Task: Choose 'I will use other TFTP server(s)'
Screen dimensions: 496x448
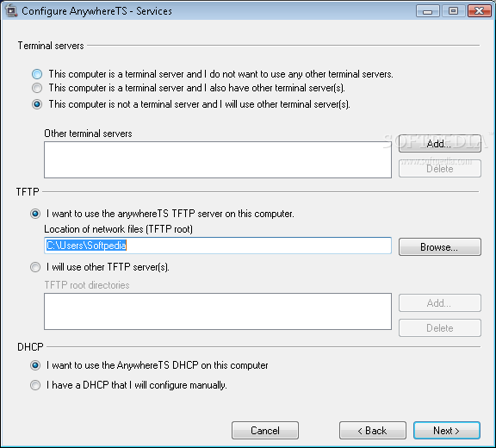Action: point(35,267)
